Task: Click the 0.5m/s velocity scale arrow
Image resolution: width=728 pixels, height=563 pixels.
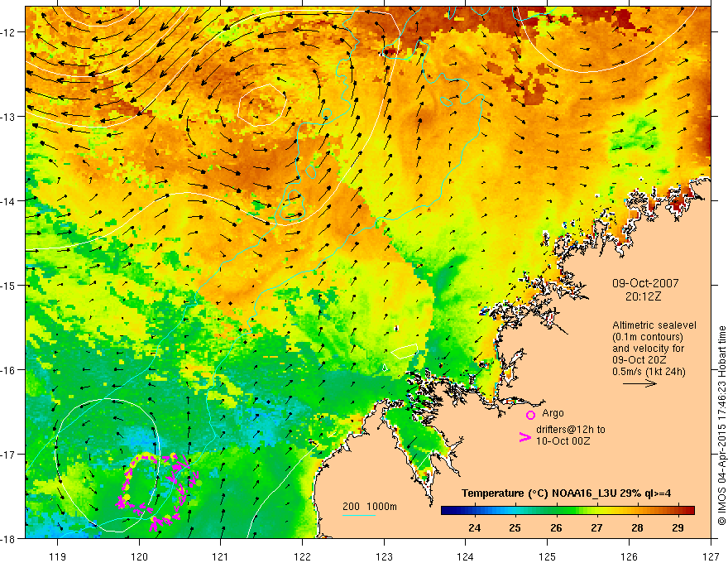Action: pos(639,383)
